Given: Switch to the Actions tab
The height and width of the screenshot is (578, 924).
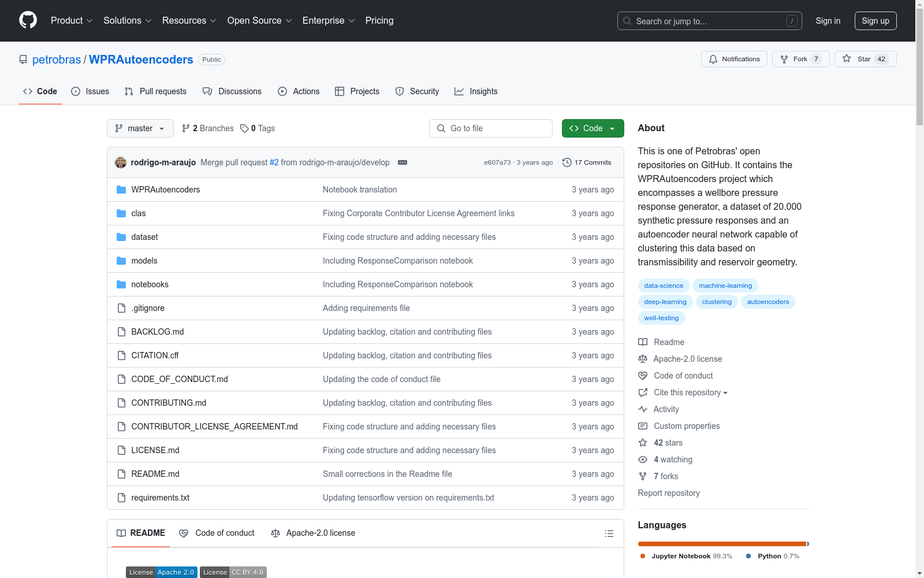Looking at the screenshot, I should point(299,91).
